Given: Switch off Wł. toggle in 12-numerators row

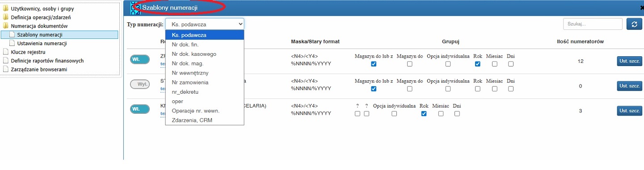Looking at the screenshot, I should (140, 59).
